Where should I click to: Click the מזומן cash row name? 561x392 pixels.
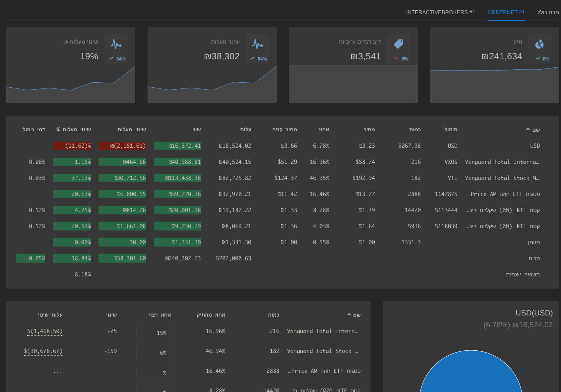tap(534, 242)
